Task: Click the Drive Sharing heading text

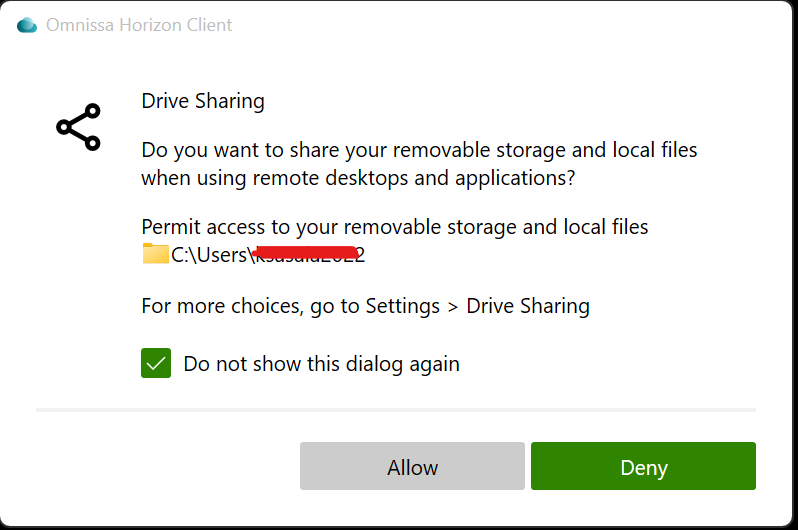Action: [203, 101]
